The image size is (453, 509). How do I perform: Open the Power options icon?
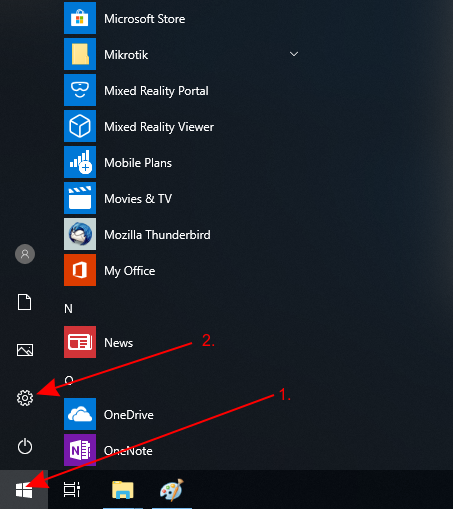pyautogui.click(x=25, y=446)
